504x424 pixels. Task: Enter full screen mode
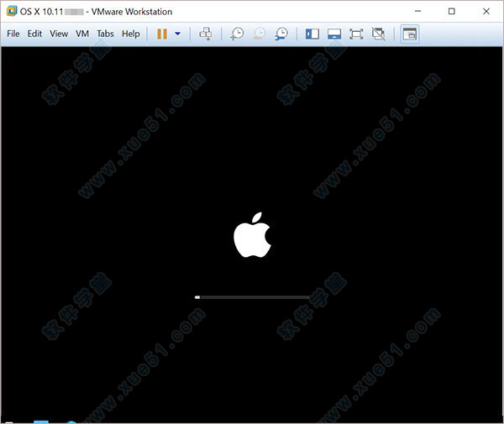coord(356,34)
